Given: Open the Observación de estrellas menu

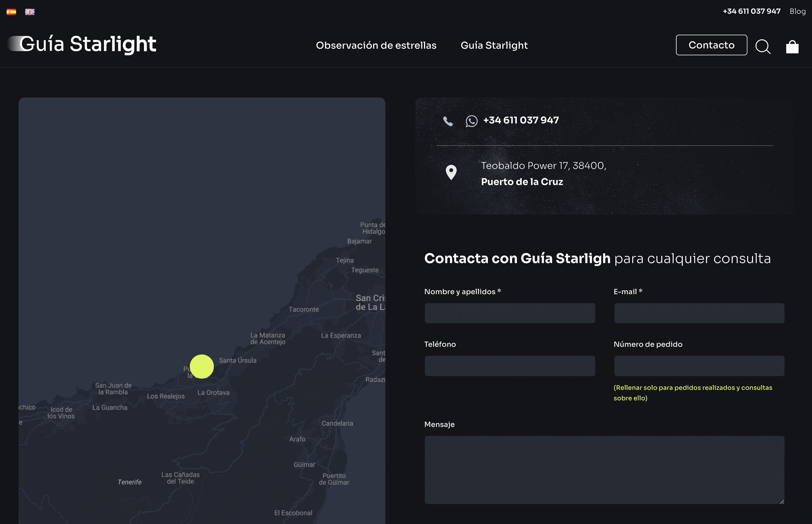Looking at the screenshot, I should tap(376, 45).
